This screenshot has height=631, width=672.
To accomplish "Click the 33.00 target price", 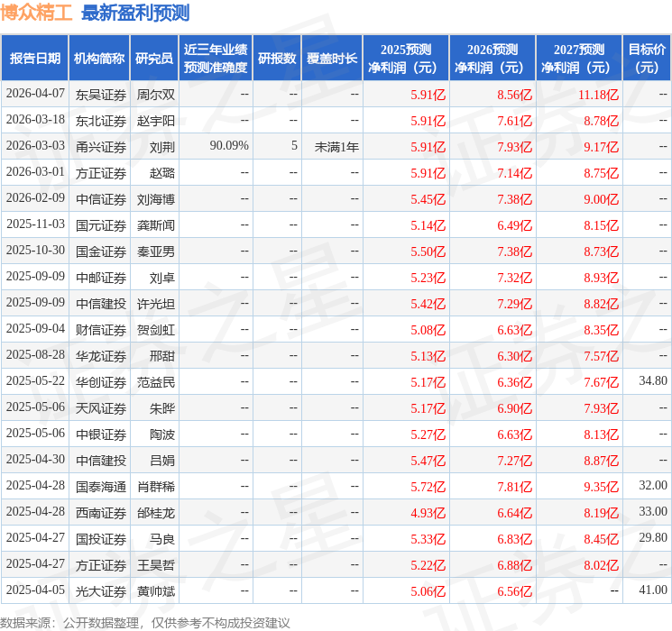I will tap(653, 511).
